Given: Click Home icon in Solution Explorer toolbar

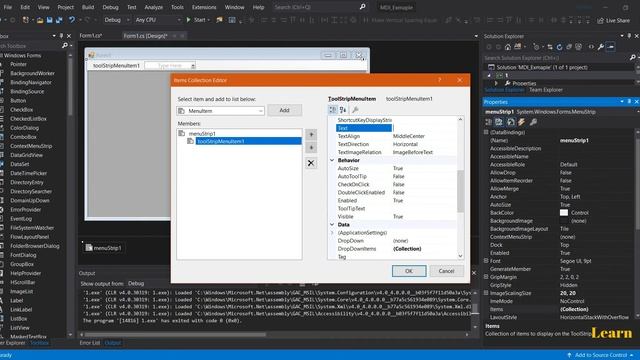Looking at the screenshot, I should tap(508, 47).
